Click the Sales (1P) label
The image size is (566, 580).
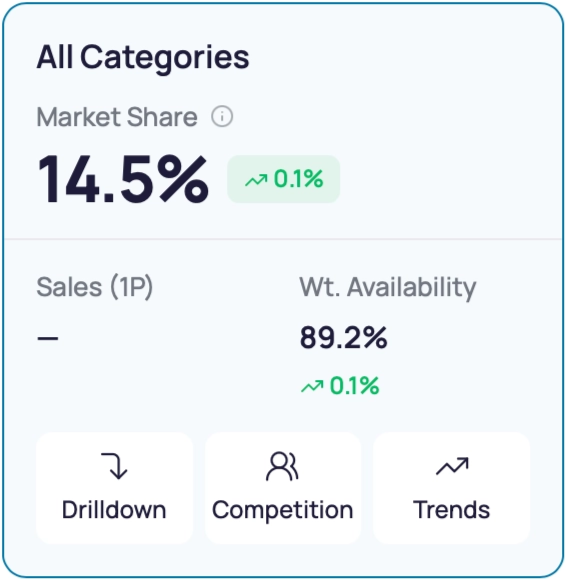[95, 287]
